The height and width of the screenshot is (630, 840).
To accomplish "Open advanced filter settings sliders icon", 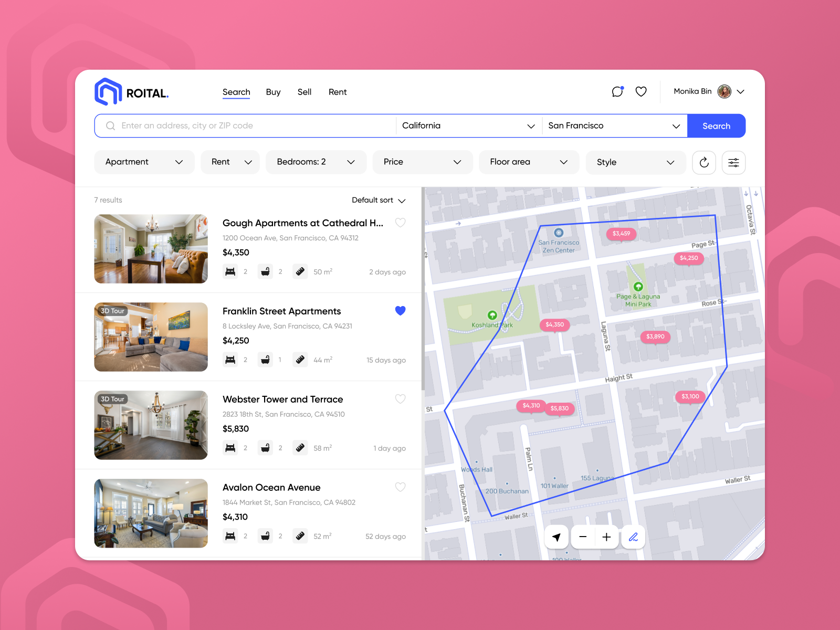I will [733, 163].
